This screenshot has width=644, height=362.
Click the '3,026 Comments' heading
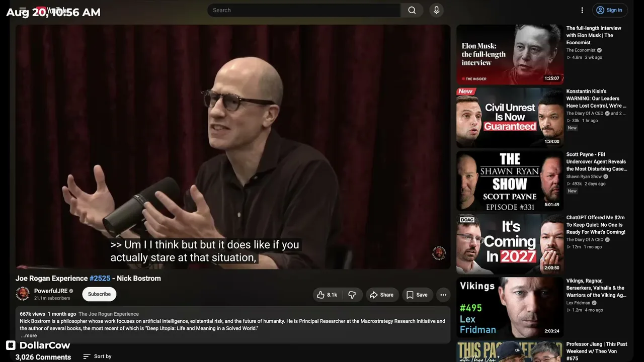[x=43, y=357]
